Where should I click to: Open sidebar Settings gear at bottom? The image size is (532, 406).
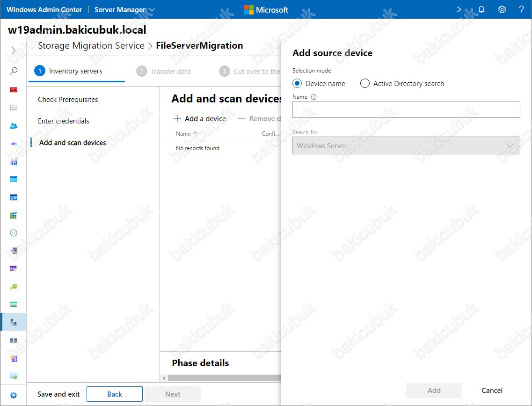pos(14,395)
